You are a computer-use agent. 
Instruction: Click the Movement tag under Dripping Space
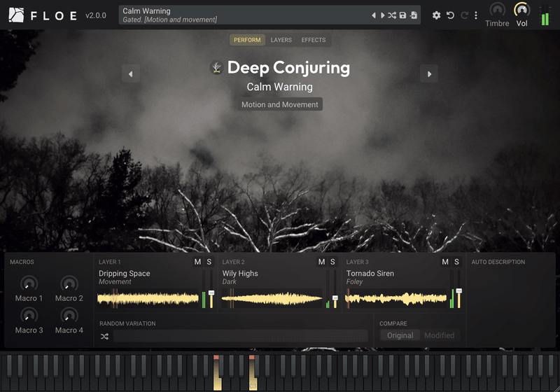[x=115, y=281]
